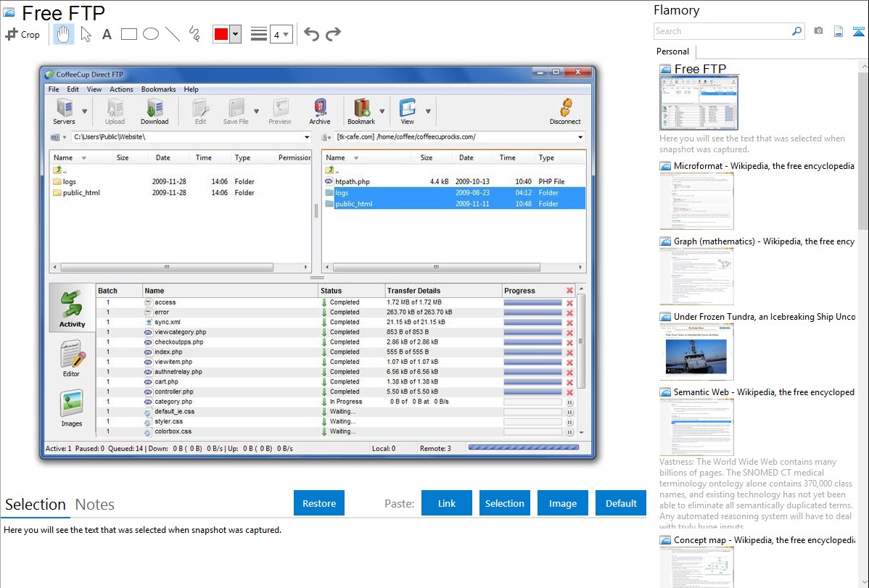The width and height of the screenshot is (869, 588).
Task: Click the Save File toolbar icon
Action: [x=236, y=112]
